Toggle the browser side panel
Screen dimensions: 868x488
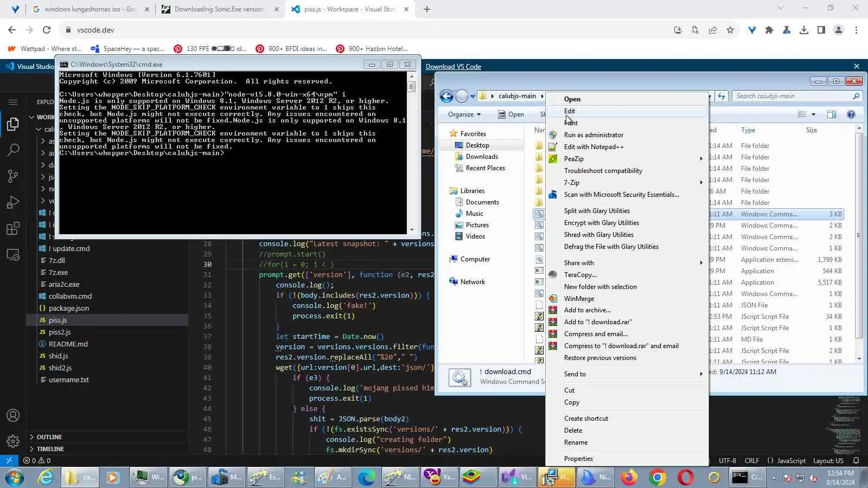tap(821, 30)
